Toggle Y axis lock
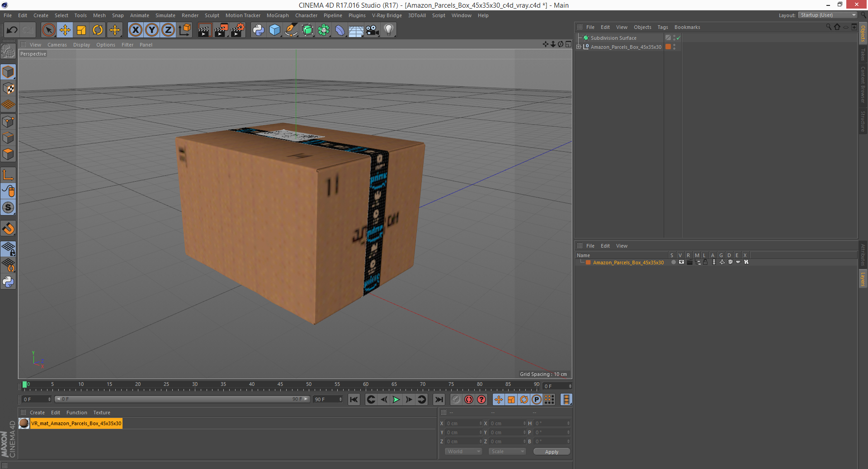Image resolution: width=868 pixels, height=469 pixels. tap(152, 30)
